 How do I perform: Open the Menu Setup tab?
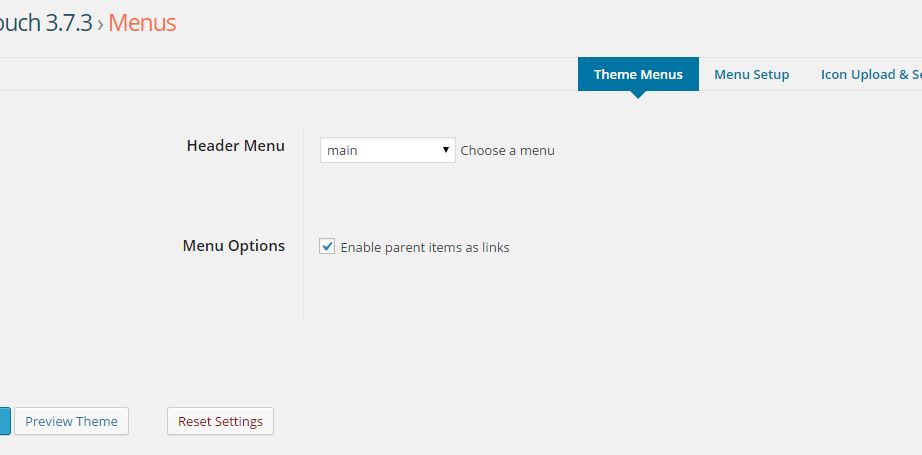(x=751, y=75)
